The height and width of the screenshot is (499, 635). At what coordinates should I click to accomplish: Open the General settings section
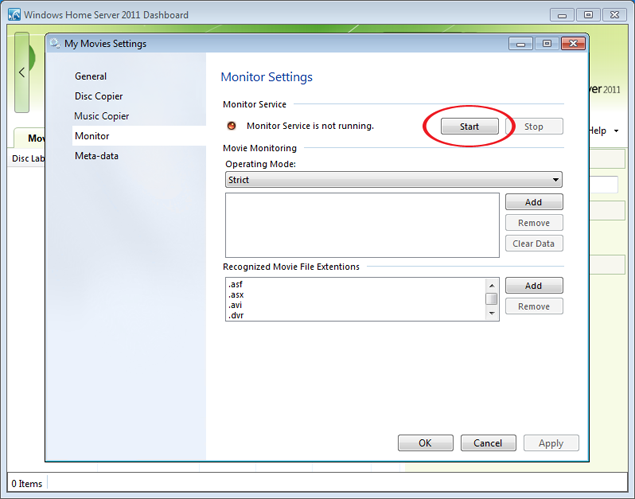click(x=91, y=76)
